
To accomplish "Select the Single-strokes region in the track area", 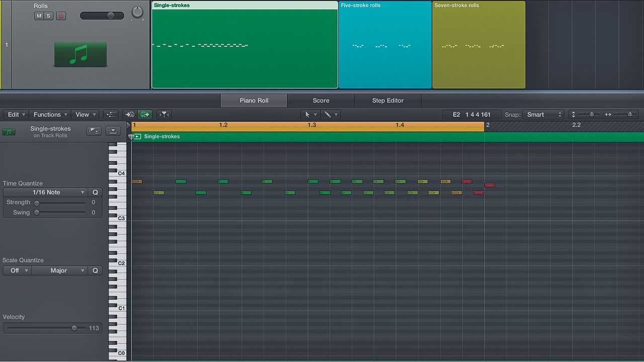I will 245,45.
